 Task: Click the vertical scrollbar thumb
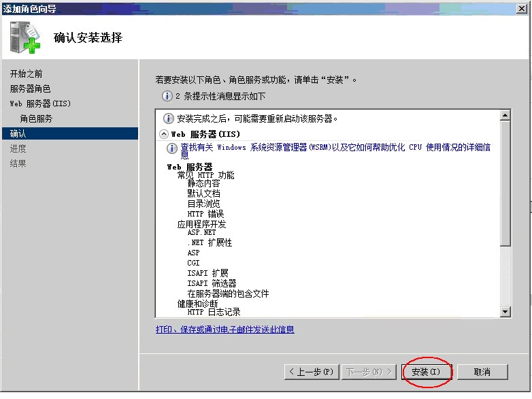505,183
